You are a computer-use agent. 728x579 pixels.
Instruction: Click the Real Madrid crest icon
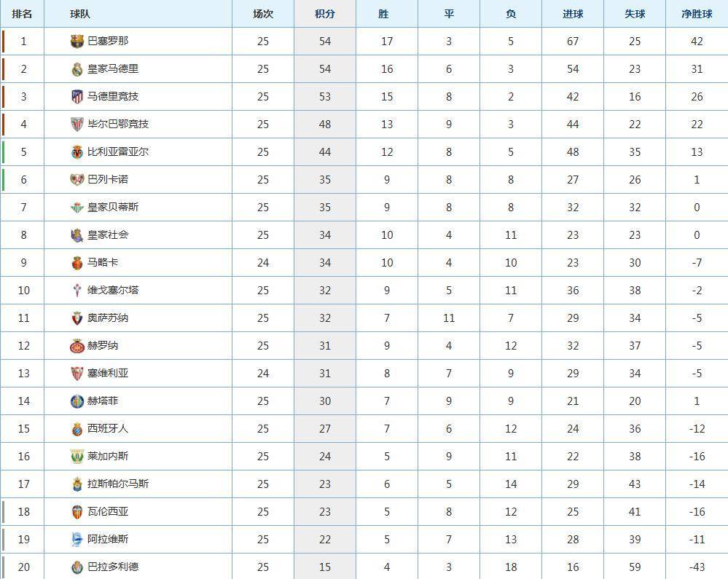coord(77,69)
